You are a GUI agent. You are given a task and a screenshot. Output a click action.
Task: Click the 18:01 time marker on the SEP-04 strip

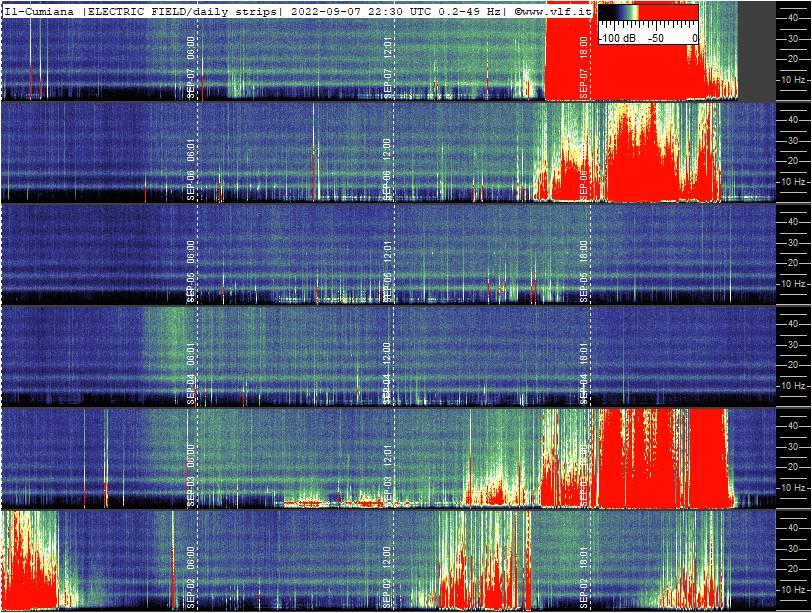point(584,352)
